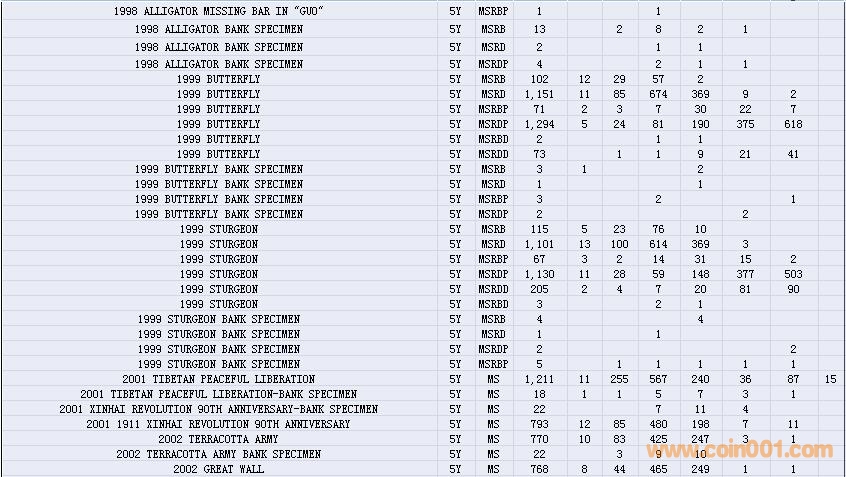Click the Sturgeon cell showing 503
The image size is (846, 477).
792,274
